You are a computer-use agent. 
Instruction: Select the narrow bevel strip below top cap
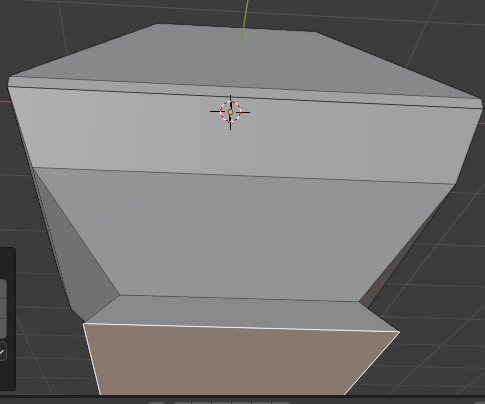(x=245, y=92)
